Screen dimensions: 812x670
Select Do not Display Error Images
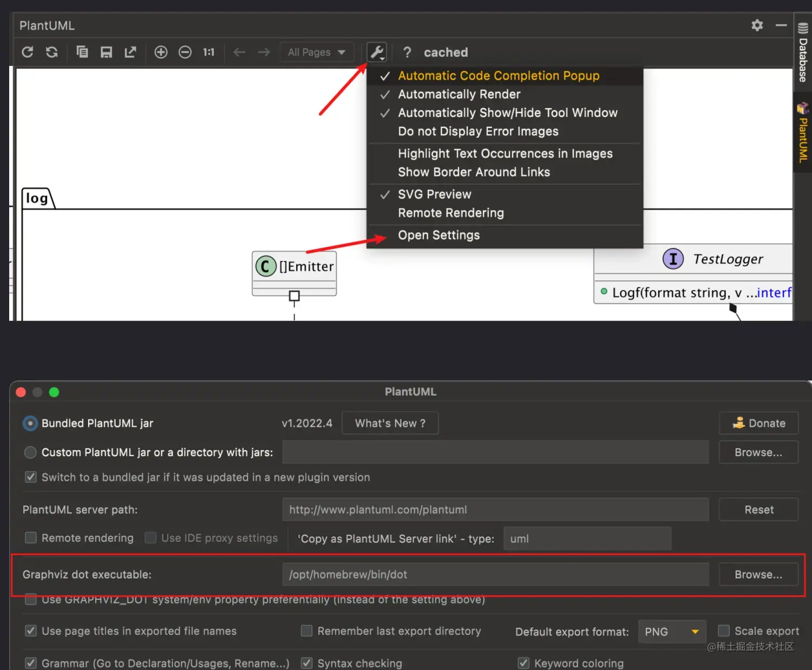click(505, 132)
